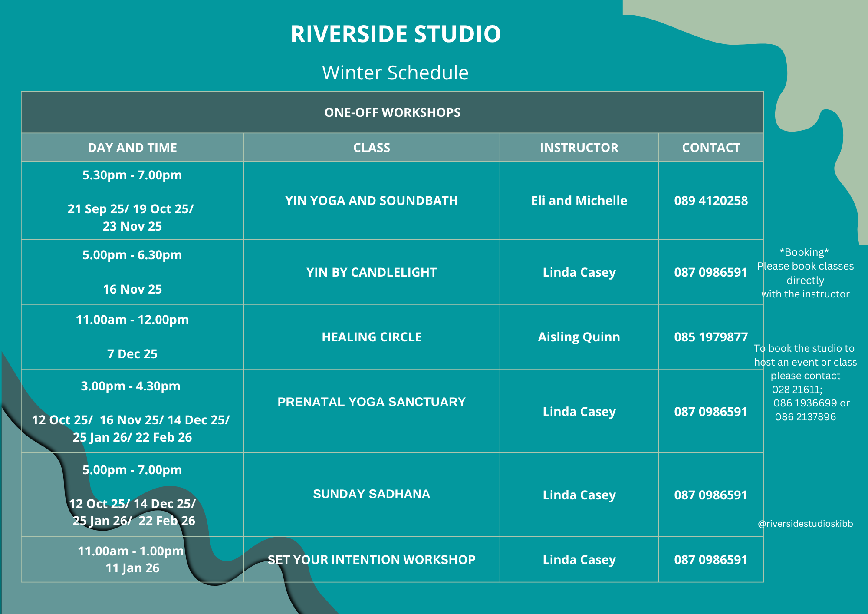
Task: Click the Winter Schedule subtitle
Action: (395, 73)
